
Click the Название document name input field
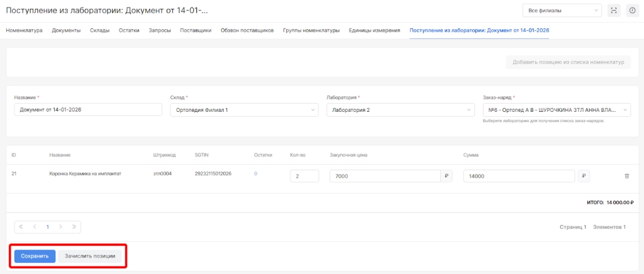click(x=88, y=109)
